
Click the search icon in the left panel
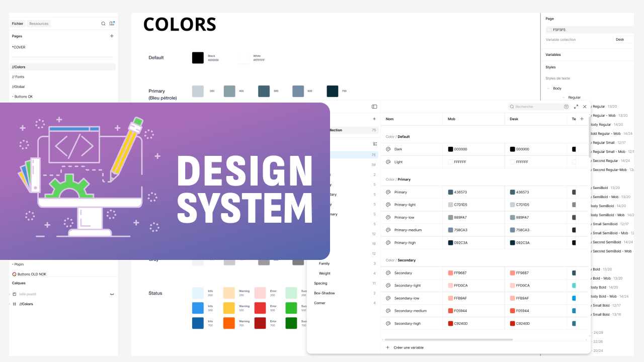point(103,24)
